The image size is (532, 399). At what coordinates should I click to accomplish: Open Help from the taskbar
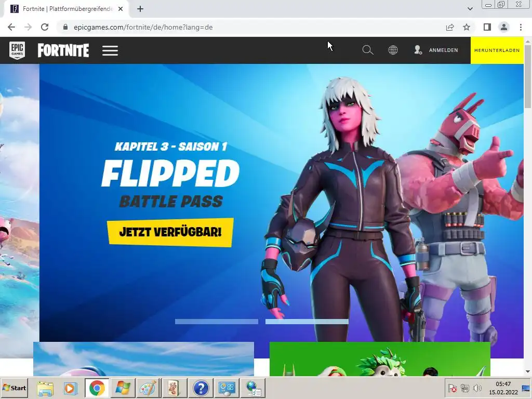(x=201, y=388)
